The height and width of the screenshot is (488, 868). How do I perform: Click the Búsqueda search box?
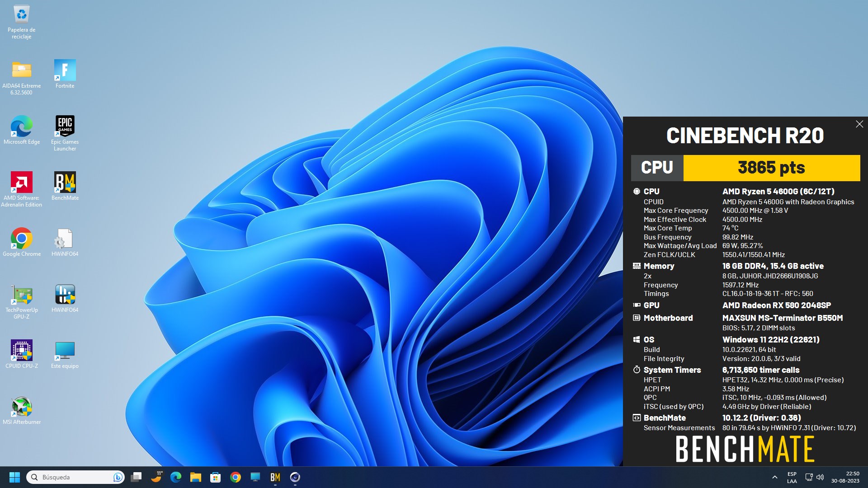75,477
